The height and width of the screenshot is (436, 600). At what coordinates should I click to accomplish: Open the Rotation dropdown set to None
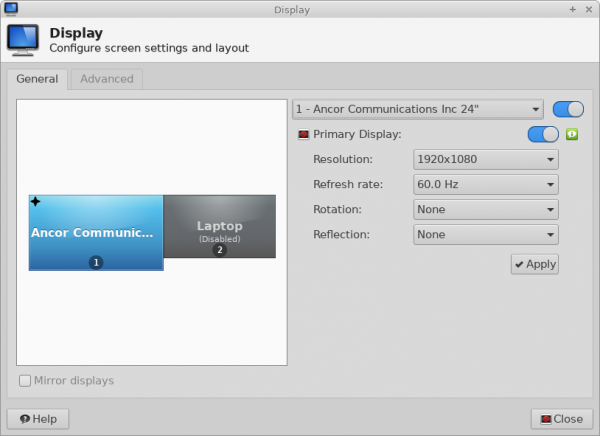click(x=486, y=209)
